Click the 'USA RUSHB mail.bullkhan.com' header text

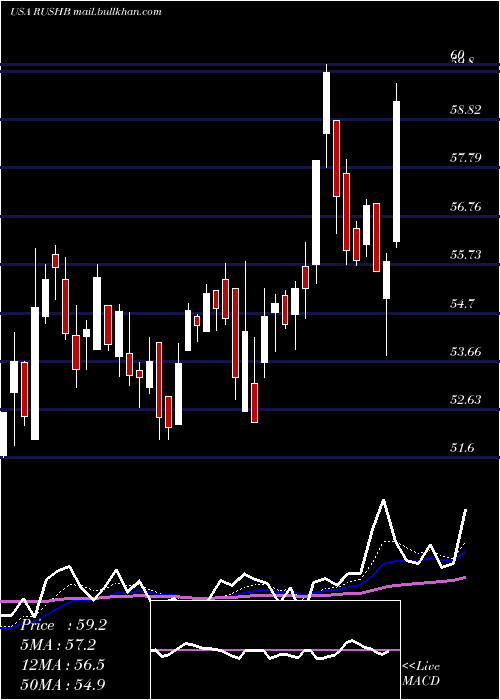pyautogui.click(x=86, y=12)
